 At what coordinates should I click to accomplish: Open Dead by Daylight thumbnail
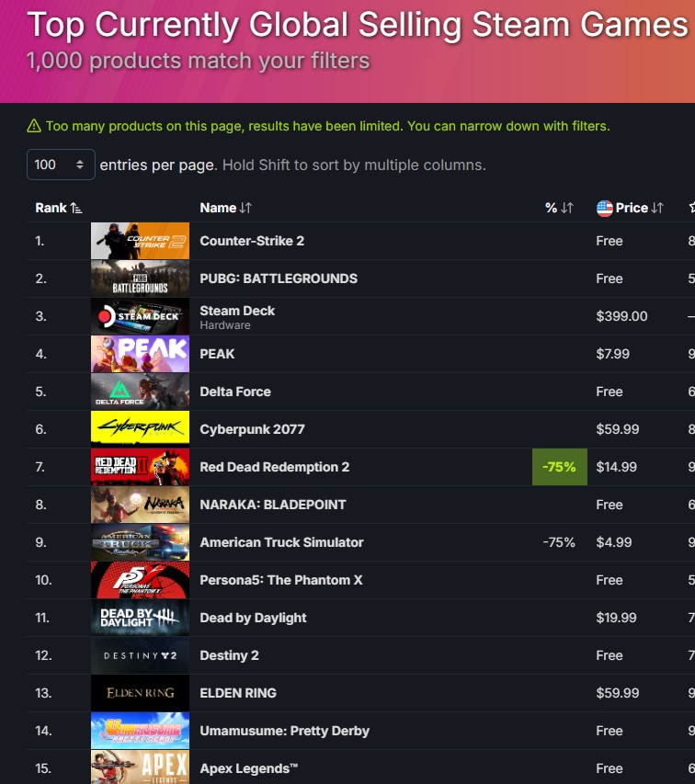click(x=140, y=618)
